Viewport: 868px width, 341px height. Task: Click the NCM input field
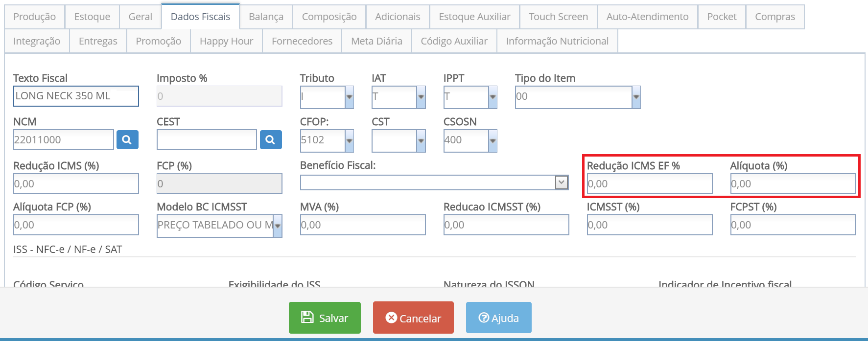pyautogui.click(x=64, y=140)
